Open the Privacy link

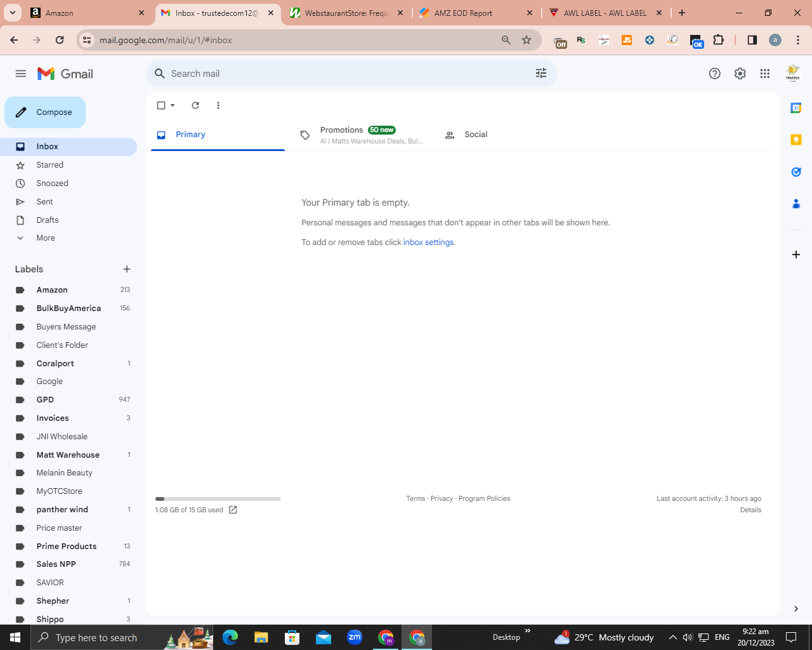tap(442, 499)
